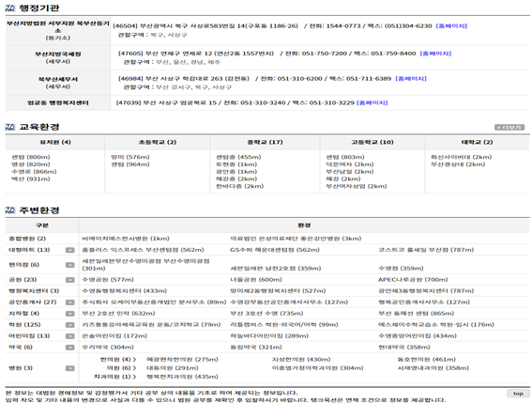Viewport: 532px width, 403px height.
Task: Expand the 어린이집 (13) row list
Action: pyautogui.click(x=69, y=336)
